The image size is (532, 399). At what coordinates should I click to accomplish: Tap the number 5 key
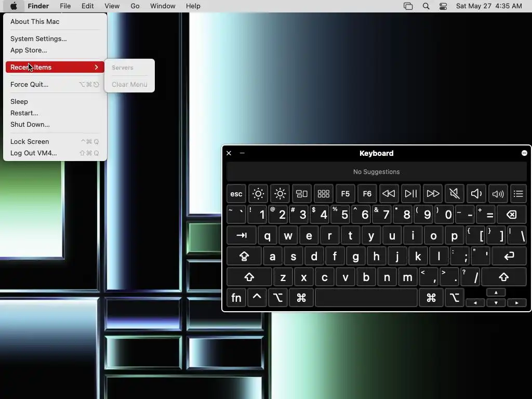340,215
